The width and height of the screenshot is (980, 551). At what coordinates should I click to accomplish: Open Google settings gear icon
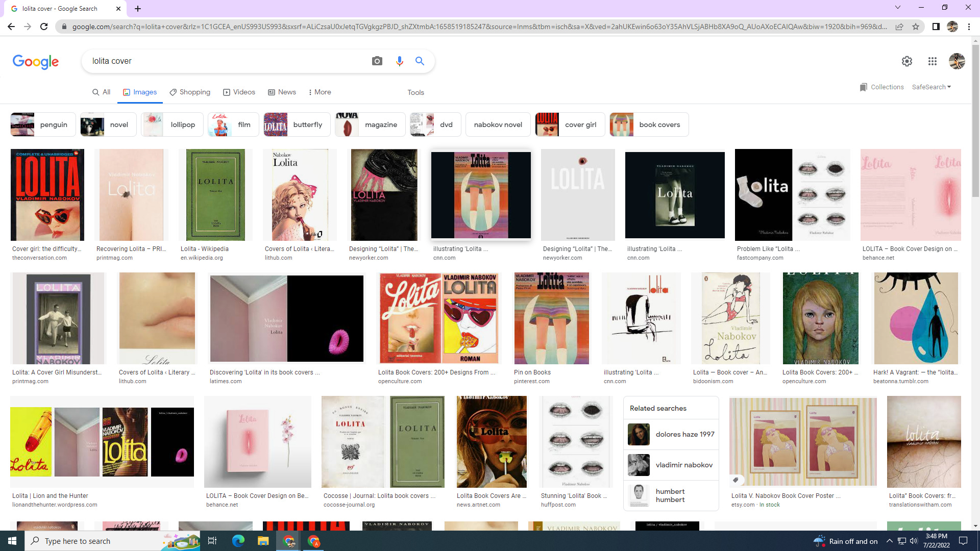907,61
